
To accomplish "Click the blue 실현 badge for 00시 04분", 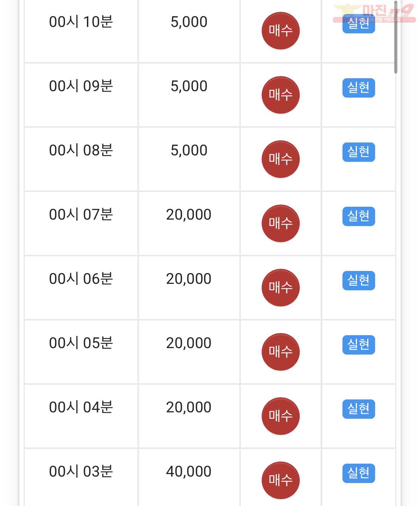I will pyautogui.click(x=359, y=409).
